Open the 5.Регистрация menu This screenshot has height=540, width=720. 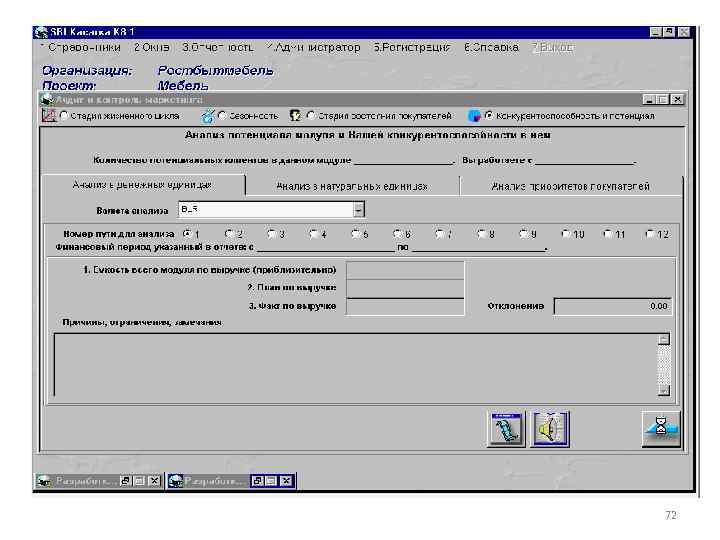point(412,47)
